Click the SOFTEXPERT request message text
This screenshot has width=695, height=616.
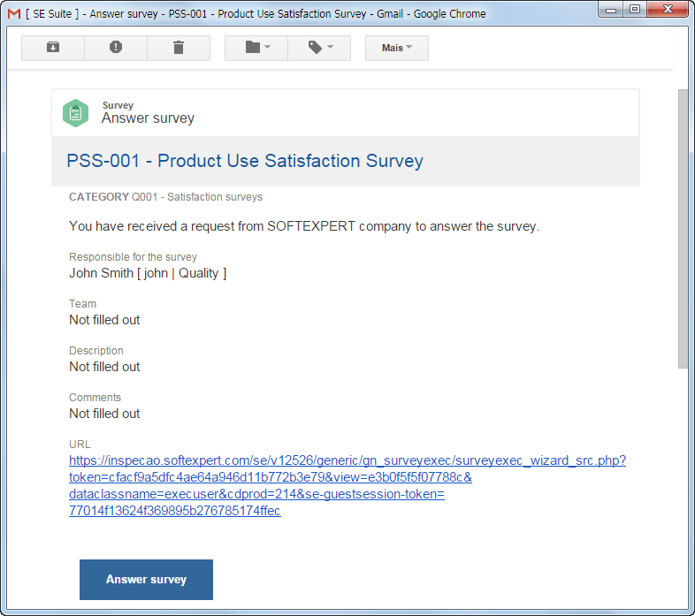pyautogui.click(x=304, y=226)
